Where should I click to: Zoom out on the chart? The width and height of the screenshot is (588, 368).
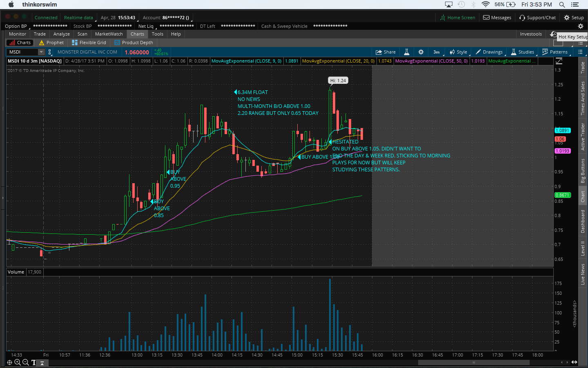click(25, 362)
